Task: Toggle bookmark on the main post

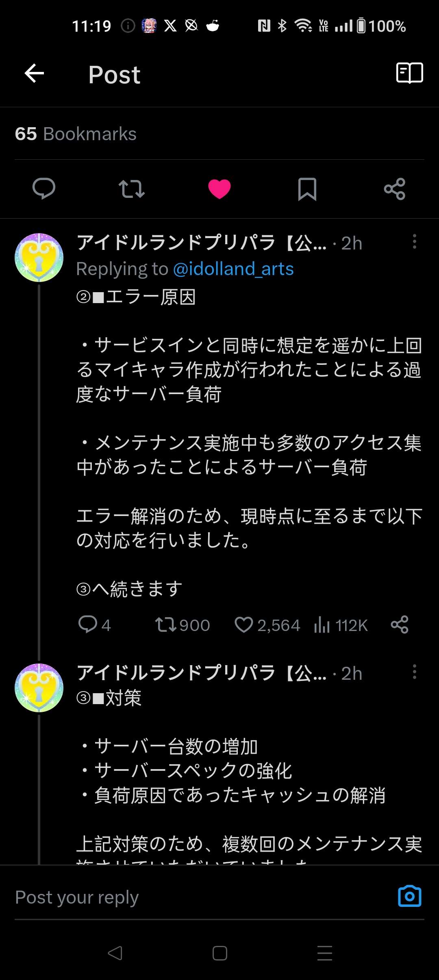Action: pyautogui.click(x=307, y=189)
